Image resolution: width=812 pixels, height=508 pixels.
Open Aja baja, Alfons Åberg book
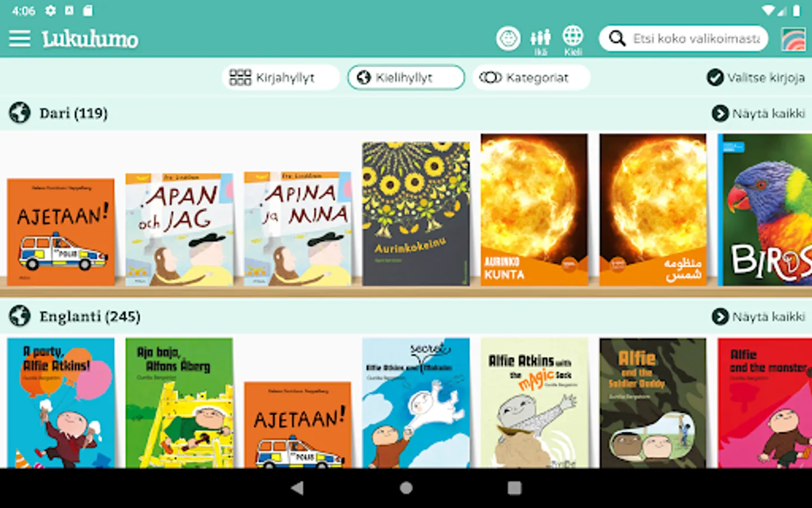coord(179,403)
